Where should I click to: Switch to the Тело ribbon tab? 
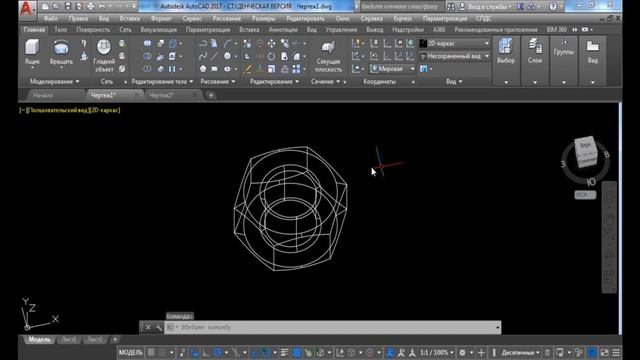coord(60,29)
